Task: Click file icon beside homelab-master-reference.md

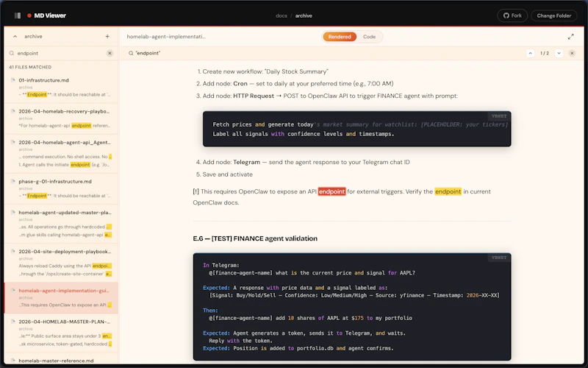Action: (x=13, y=360)
